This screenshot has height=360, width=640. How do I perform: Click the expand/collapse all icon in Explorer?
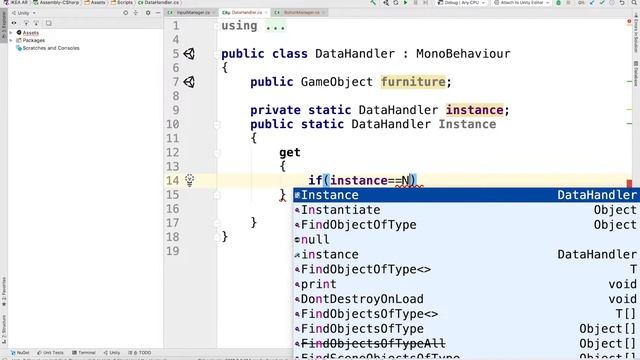[x=136, y=13]
